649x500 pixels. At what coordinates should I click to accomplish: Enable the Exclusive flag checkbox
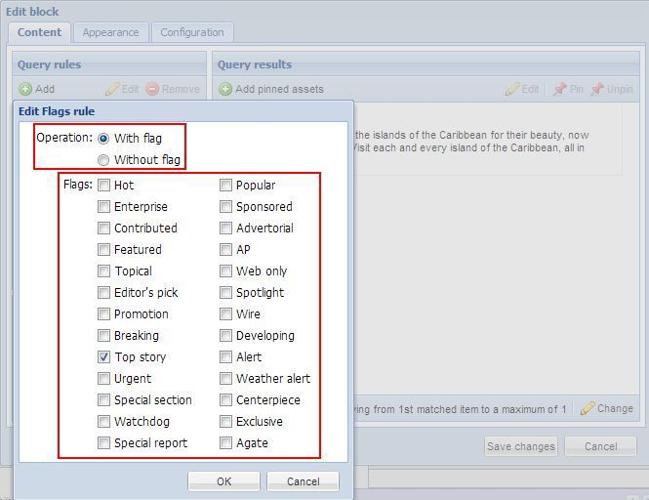click(226, 422)
